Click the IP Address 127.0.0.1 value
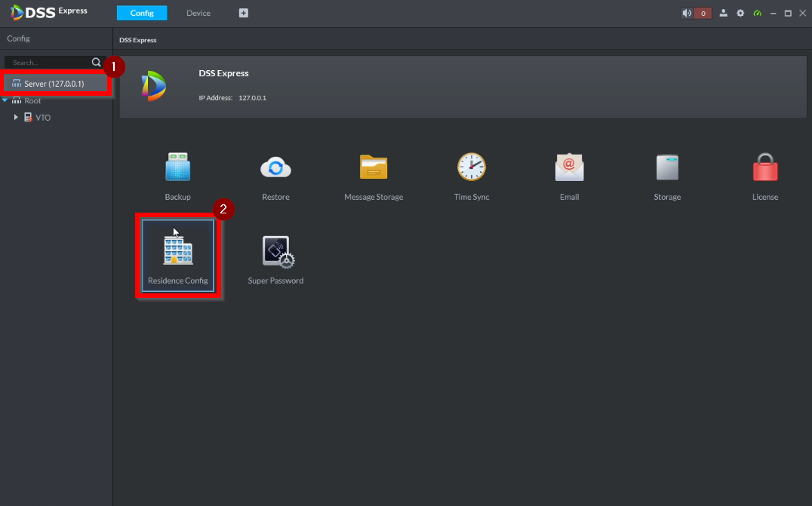This screenshot has width=812, height=506. pos(252,98)
